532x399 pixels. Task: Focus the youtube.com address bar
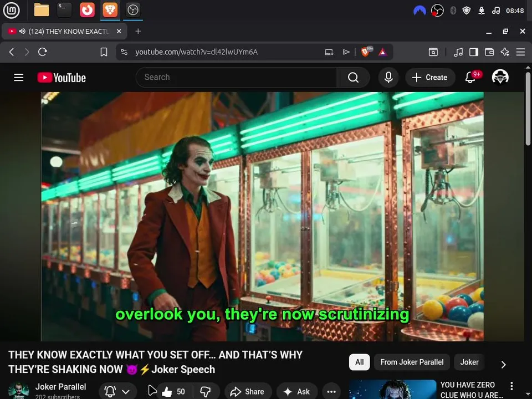(x=196, y=52)
